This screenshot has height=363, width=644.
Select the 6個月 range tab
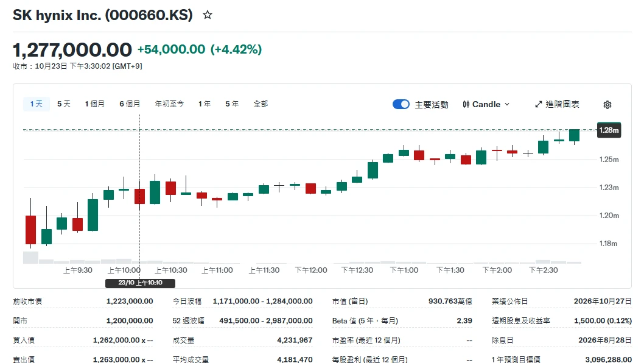point(130,104)
